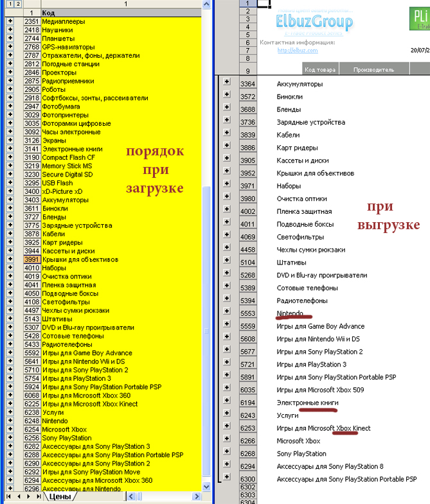Image resolution: width=430 pixels, height=504 pixels.
Task: Select Пленка защитная in right sheet
Action: tap(304, 211)
